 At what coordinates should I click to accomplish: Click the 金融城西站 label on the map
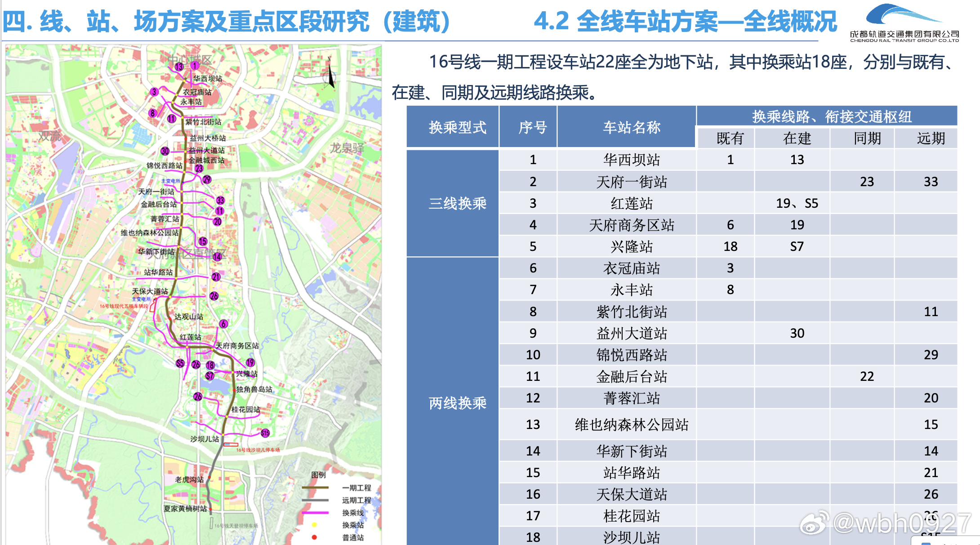pos(206,160)
